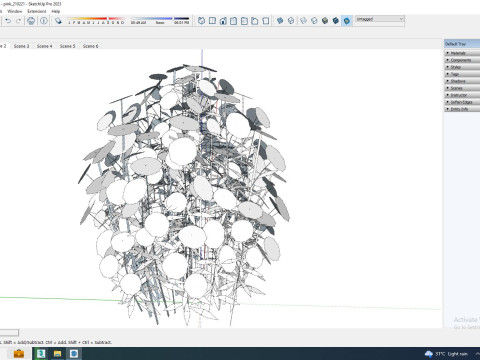Open the Window menu
This screenshot has height=360, width=480.
tap(15, 11)
